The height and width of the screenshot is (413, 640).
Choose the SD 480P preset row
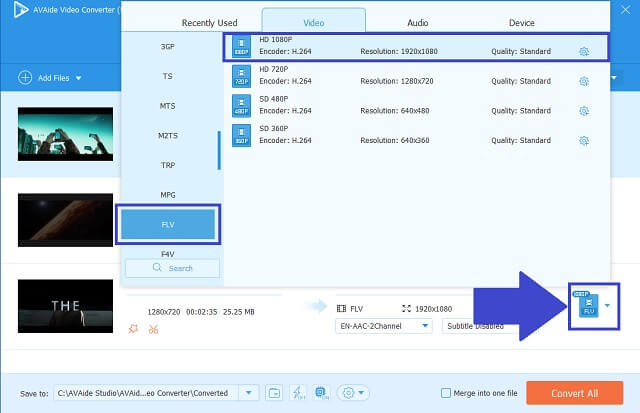coord(416,106)
